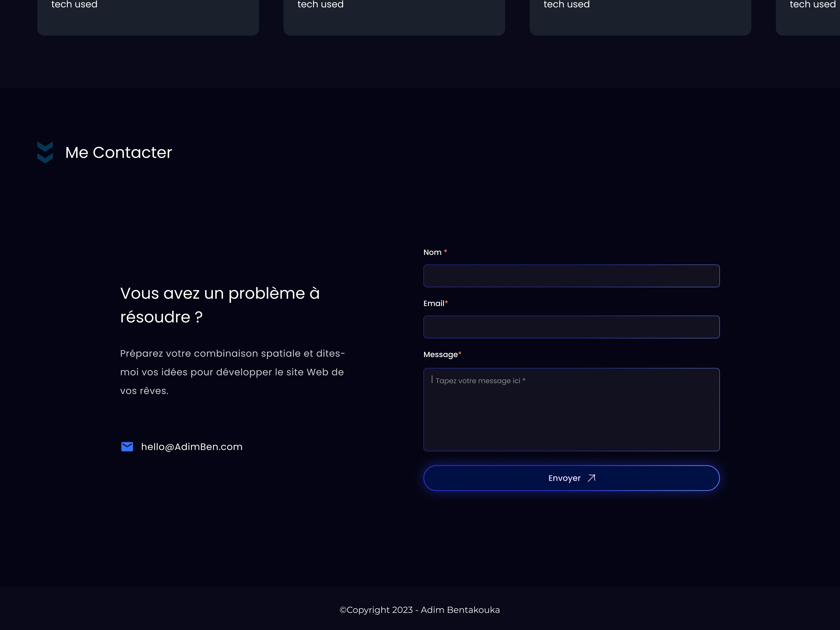Click the blue envelope mail icon
Screen dimensions: 840x630
click(127, 447)
